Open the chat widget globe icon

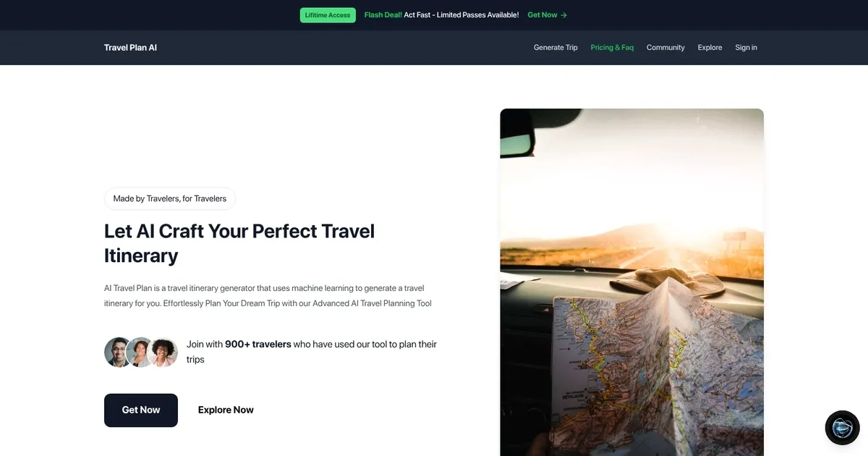tap(843, 428)
